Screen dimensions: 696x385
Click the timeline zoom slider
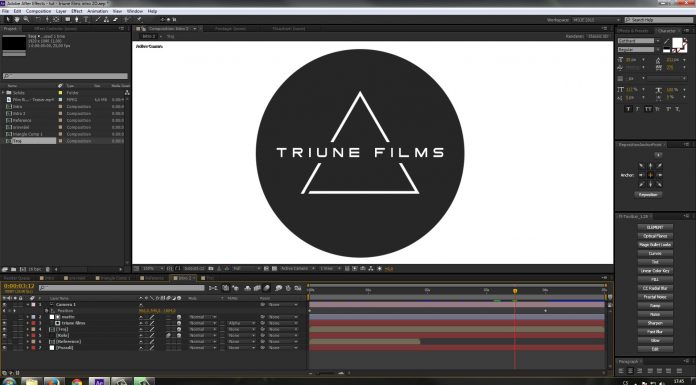(325, 373)
